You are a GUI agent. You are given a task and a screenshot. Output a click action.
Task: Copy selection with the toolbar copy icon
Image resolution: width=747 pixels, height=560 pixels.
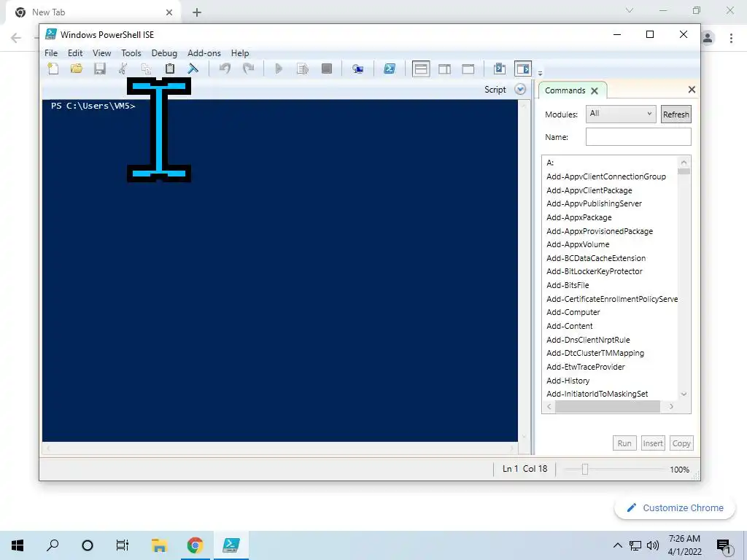click(146, 69)
